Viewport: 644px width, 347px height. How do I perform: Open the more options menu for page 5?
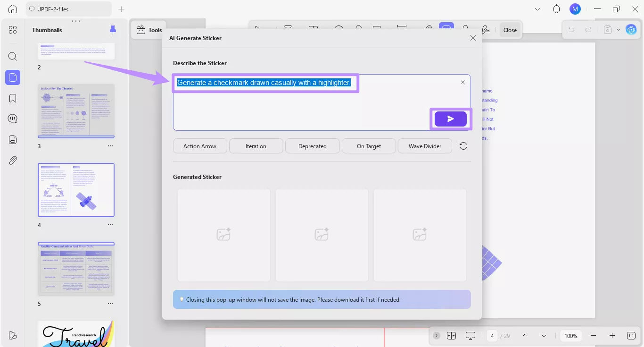(110, 304)
